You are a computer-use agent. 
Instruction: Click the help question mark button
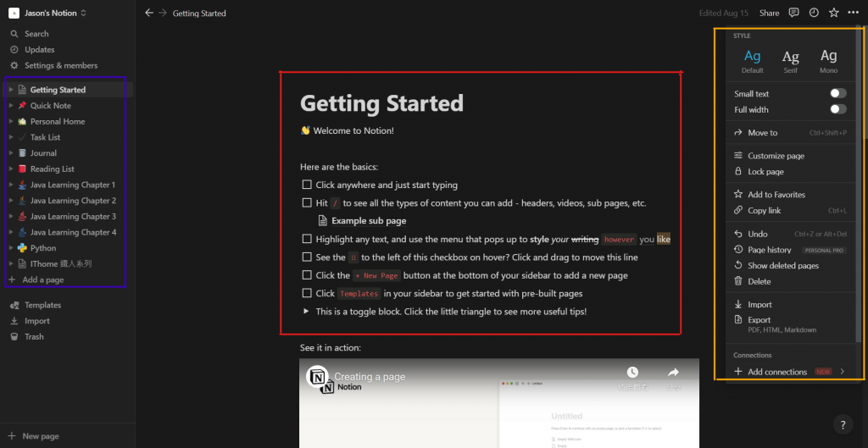843,425
